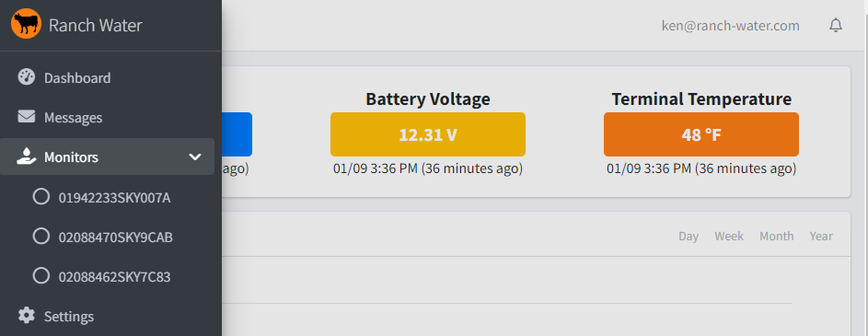Click the Ranch Water cow logo
The image size is (868, 336).
[26, 24]
